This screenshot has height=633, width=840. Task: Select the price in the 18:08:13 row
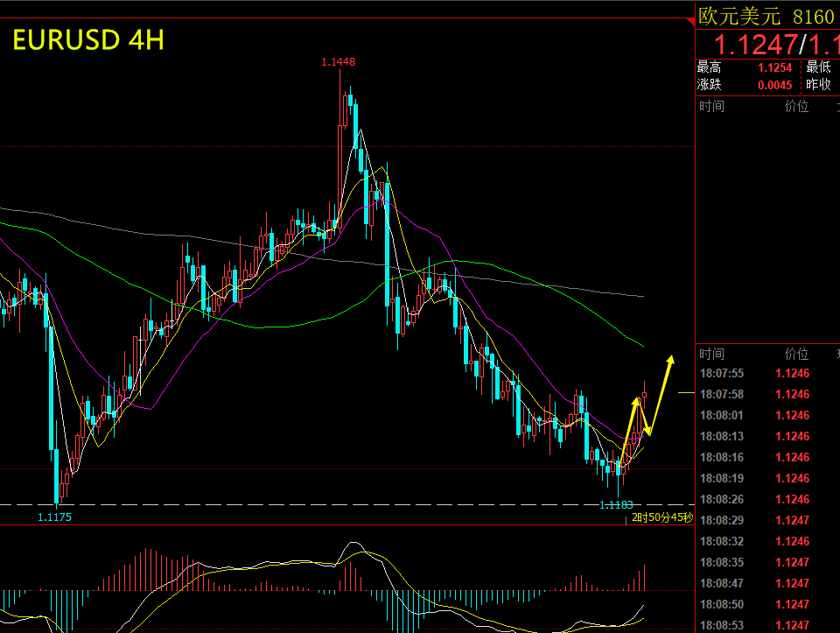pos(793,436)
